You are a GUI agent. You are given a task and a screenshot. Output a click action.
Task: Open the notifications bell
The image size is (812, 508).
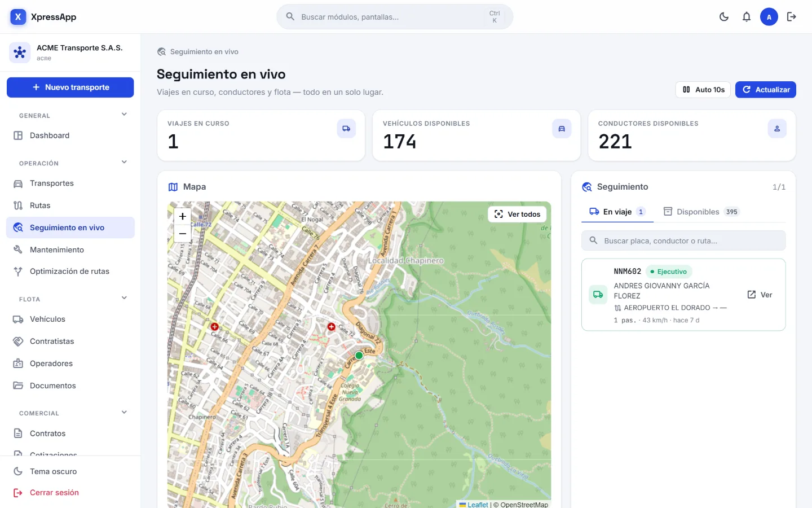click(x=747, y=17)
